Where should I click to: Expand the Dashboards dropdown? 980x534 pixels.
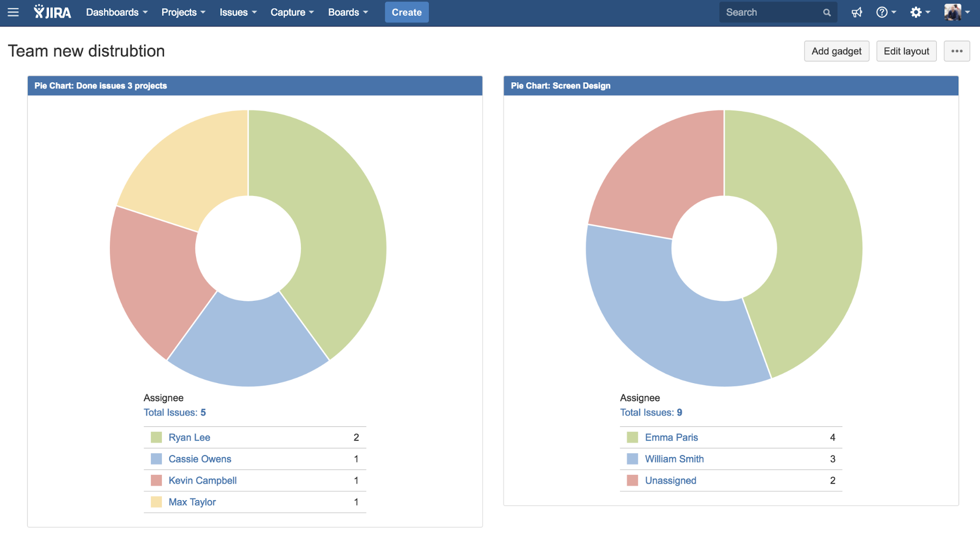(x=117, y=12)
